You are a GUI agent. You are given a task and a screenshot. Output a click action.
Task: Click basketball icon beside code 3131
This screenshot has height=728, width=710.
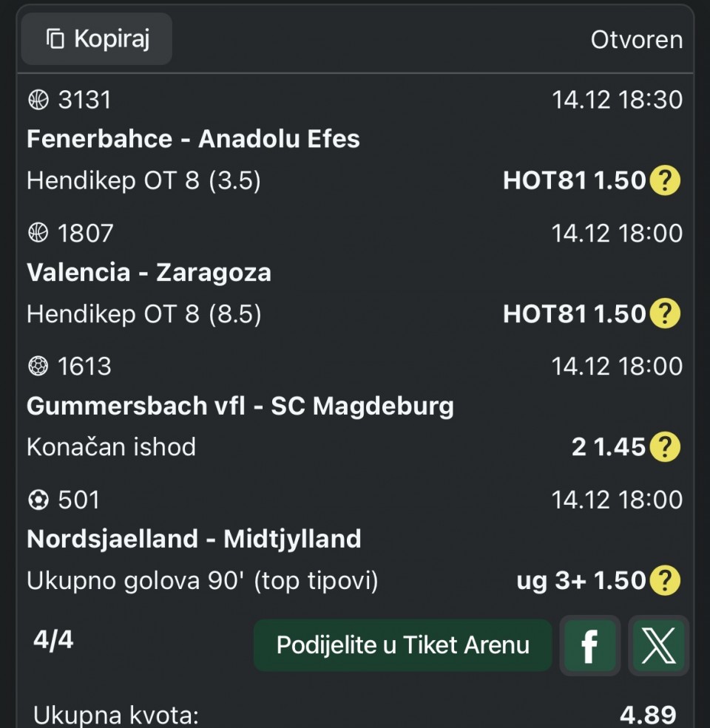pyautogui.click(x=38, y=100)
